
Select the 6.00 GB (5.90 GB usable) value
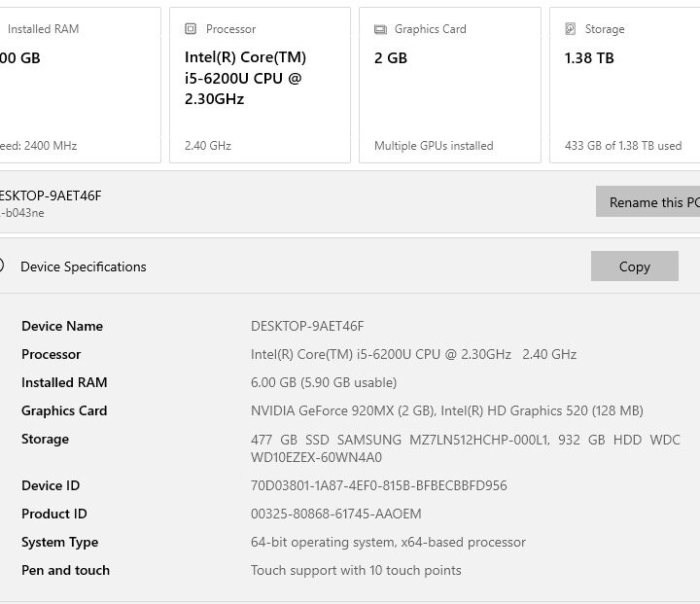tap(324, 382)
